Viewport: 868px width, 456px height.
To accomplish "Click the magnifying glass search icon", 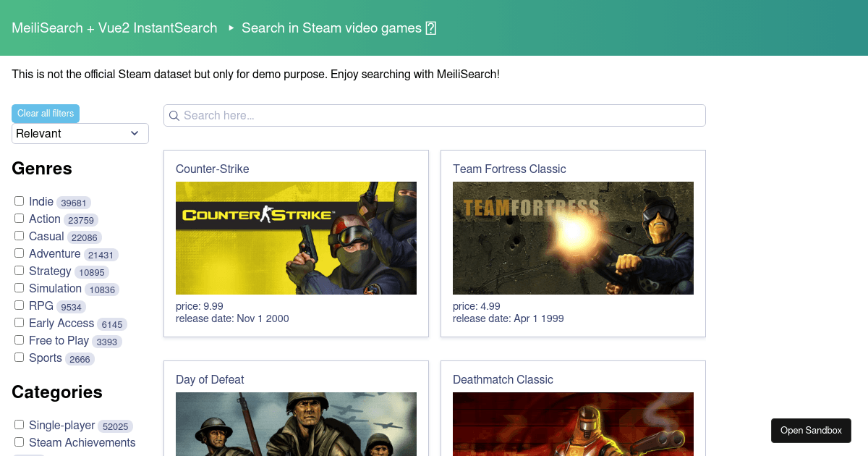I will (x=174, y=116).
